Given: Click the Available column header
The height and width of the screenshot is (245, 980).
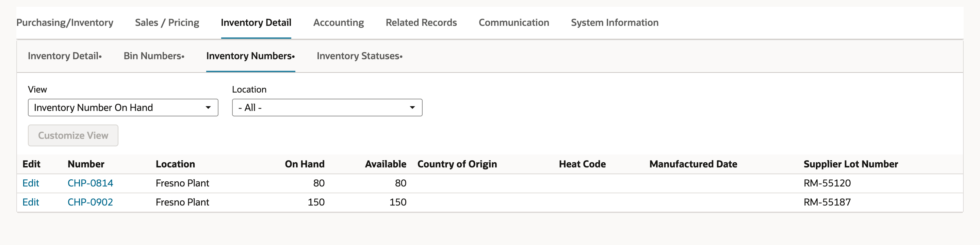Looking at the screenshot, I should [386, 164].
